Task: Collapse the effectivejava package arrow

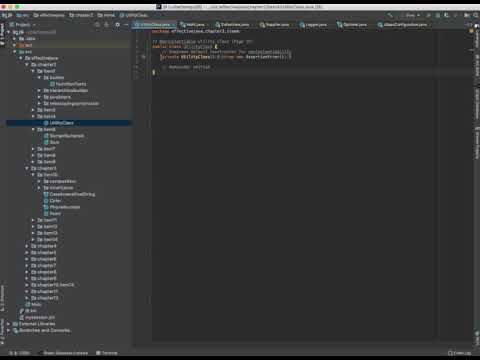Action: coord(21,58)
